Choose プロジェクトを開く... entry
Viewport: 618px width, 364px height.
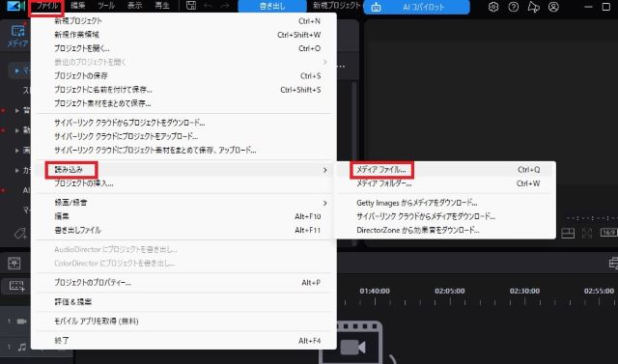pos(183,48)
